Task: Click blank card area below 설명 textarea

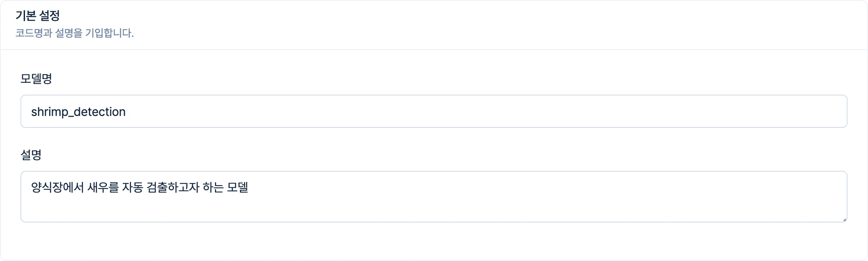Action: (434, 242)
